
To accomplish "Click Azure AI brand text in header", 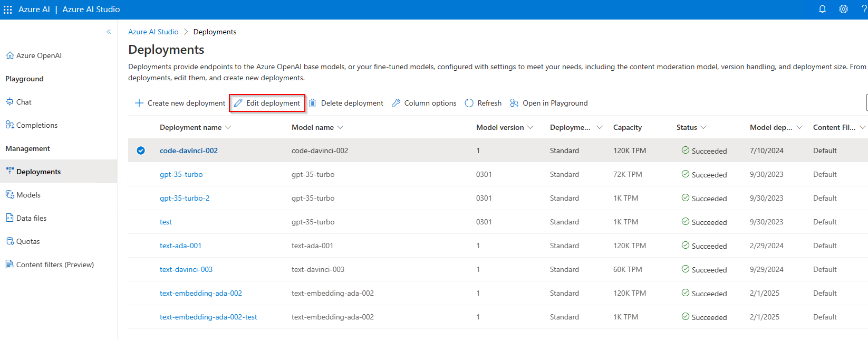I will click(x=34, y=10).
